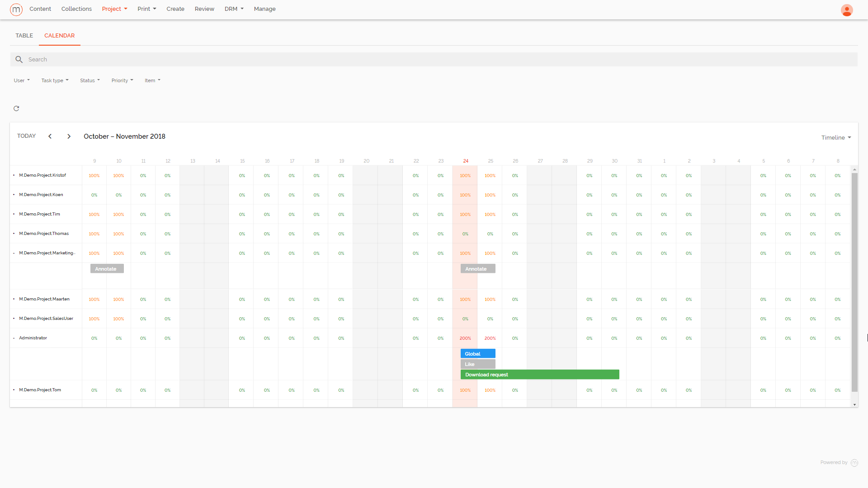868x488 pixels.
Task: Open the Status filter dropdown
Action: (90, 80)
